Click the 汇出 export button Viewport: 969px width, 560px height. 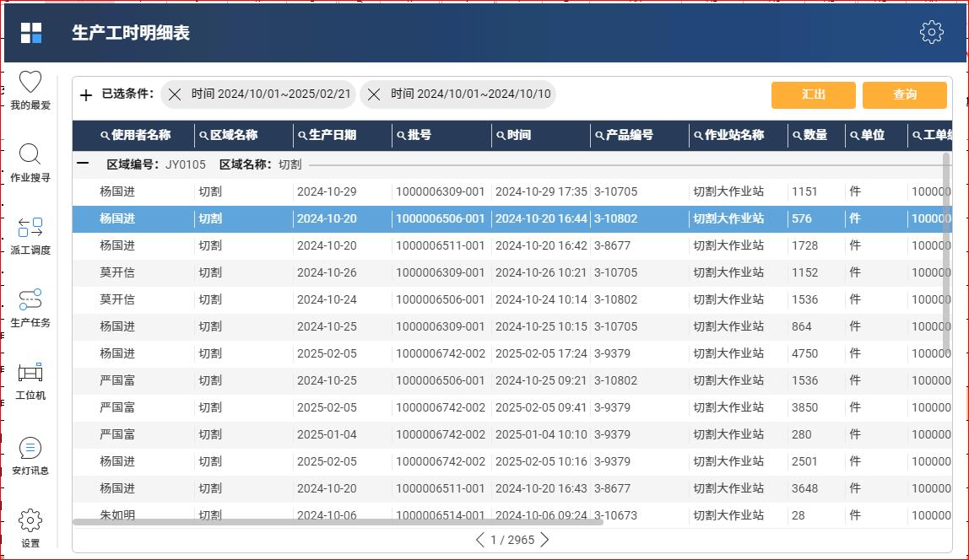(813, 94)
